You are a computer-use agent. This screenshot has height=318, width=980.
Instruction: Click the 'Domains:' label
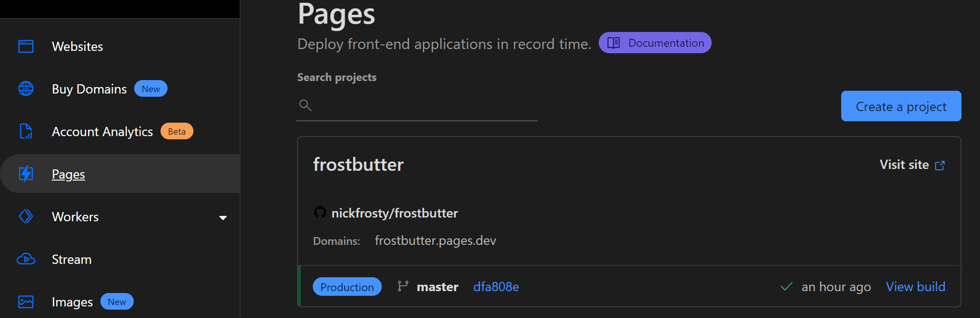coord(336,241)
